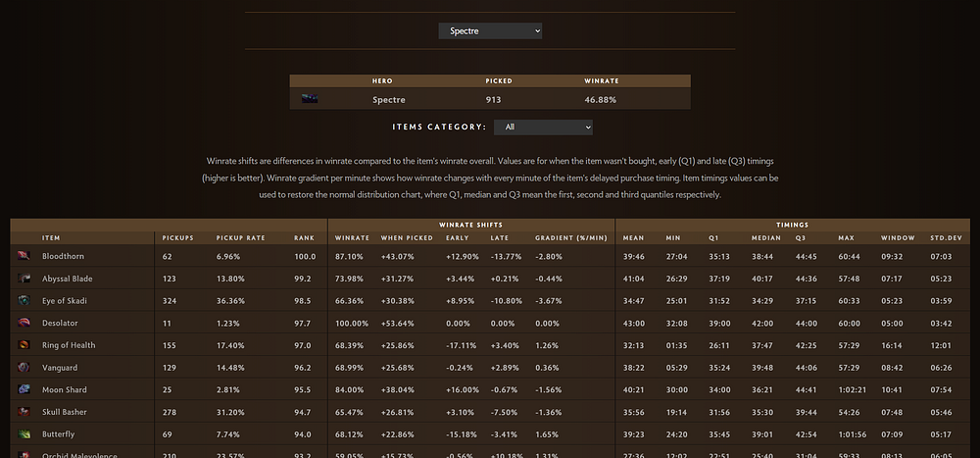Click the Vanguard item icon
This screenshot has width=980, height=458.
[24, 367]
